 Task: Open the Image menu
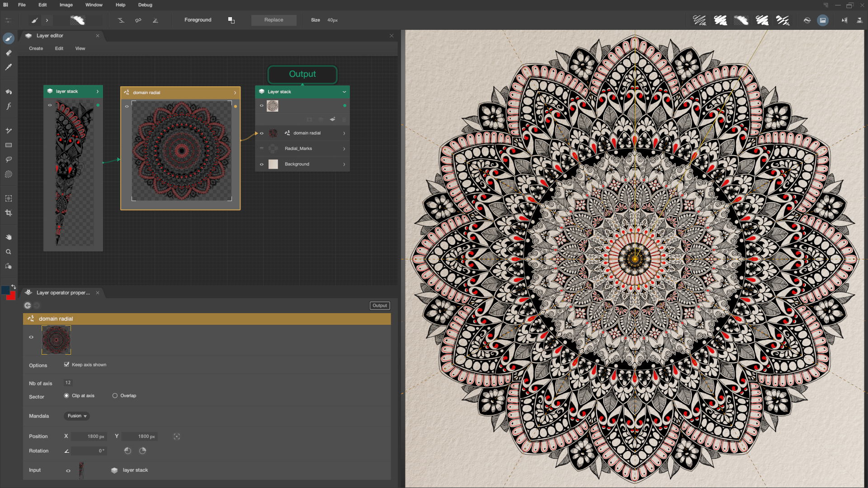pos(66,5)
